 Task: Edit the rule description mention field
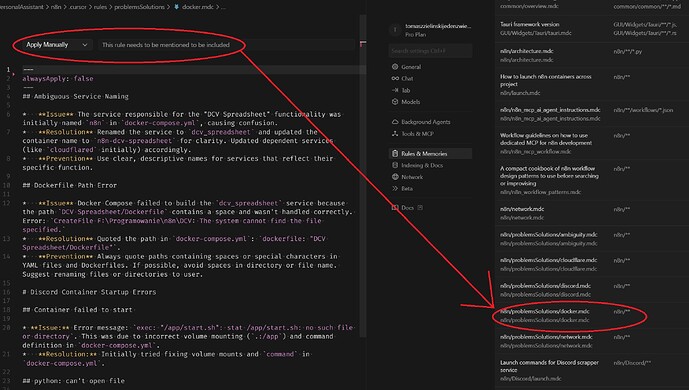(x=226, y=45)
